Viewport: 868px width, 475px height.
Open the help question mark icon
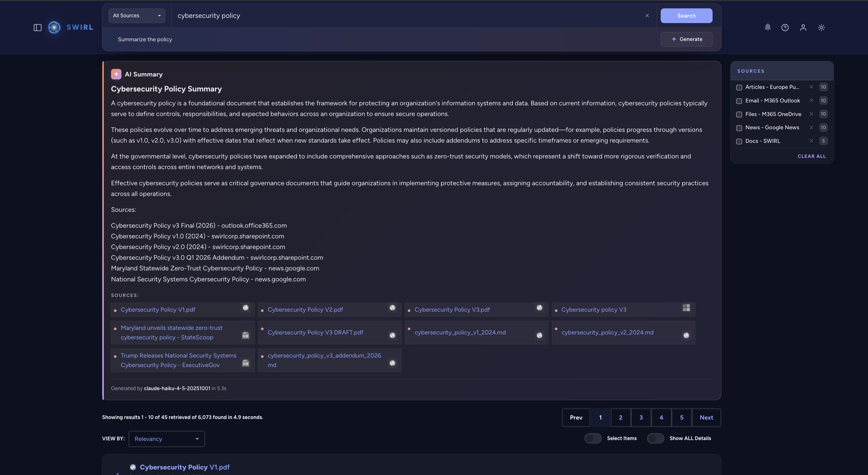pyautogui.click(x=785, y=28)
